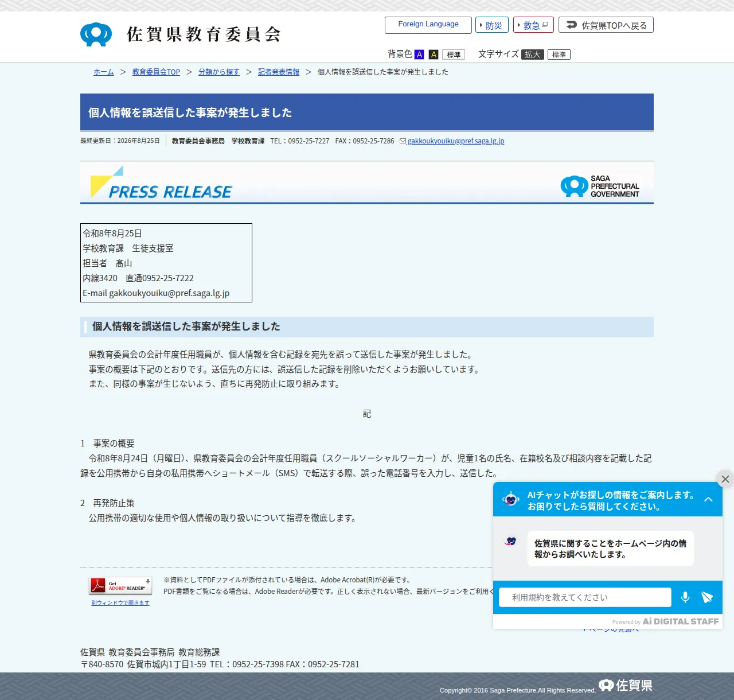Viewport: 734px width, 700px height.
Task: Click the 最終更新日：2026年8月25日 text
Action: (x=120, y=141)
